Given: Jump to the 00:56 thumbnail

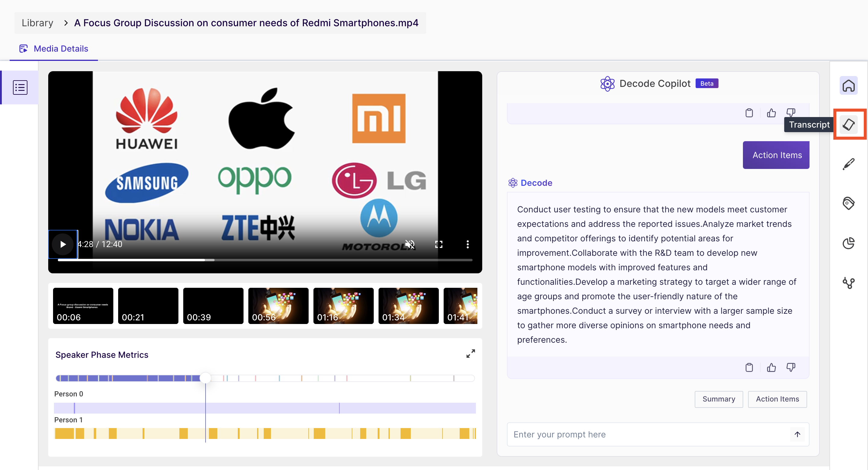Looking at the screenshot, I should (278, 306).
